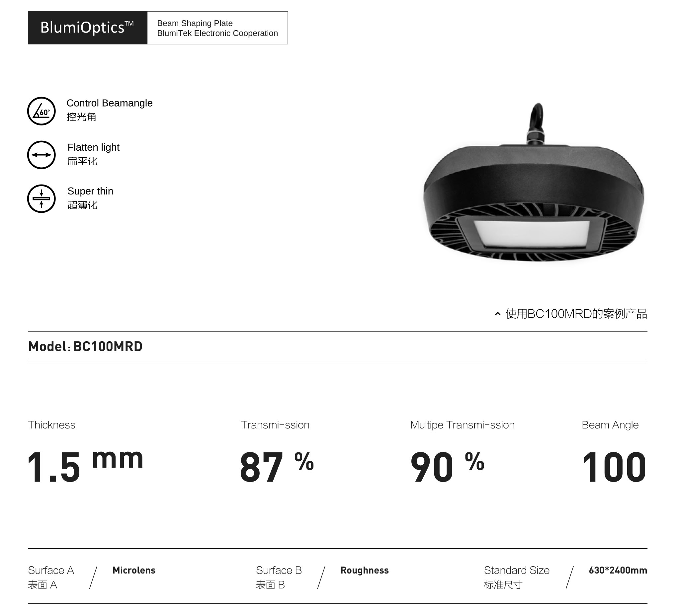Click the 630*2400mm standard size value

pyautogui.click(x=618, y=570)
